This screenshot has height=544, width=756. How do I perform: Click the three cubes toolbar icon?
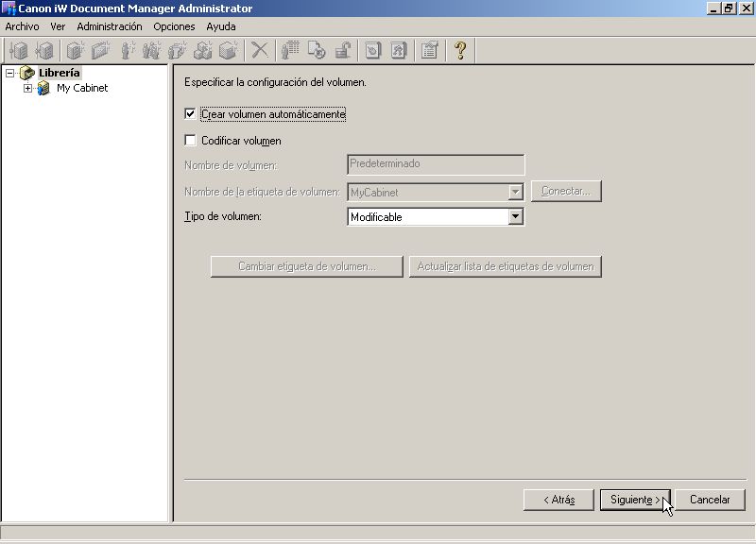pos(202,50)
